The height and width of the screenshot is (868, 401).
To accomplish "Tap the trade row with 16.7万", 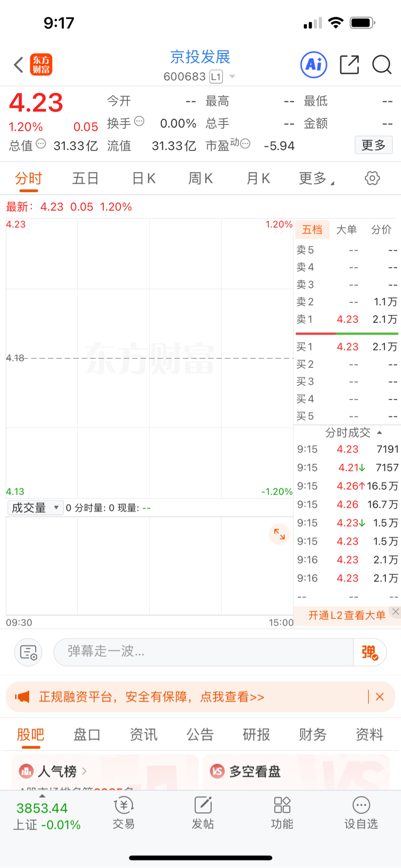I will (x=348, y=505).
